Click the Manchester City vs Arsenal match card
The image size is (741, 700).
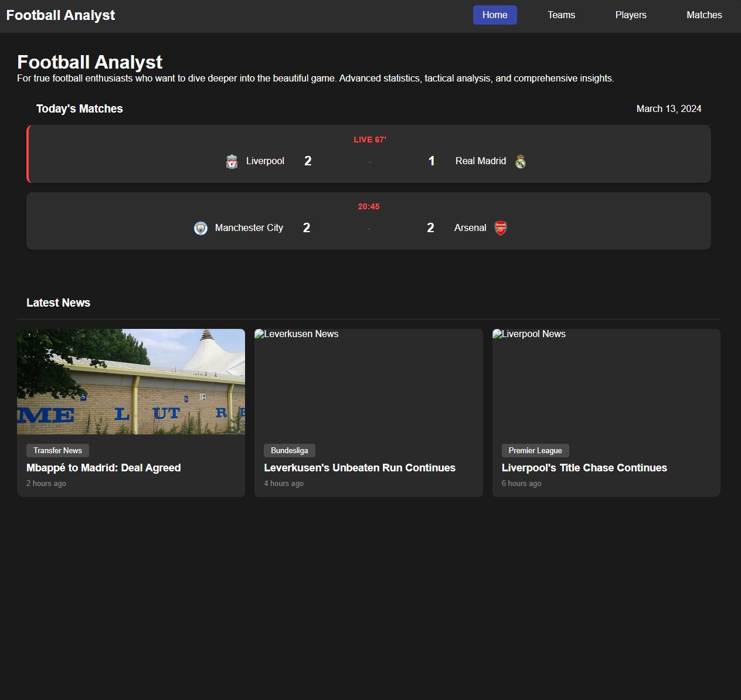[369, 221]
